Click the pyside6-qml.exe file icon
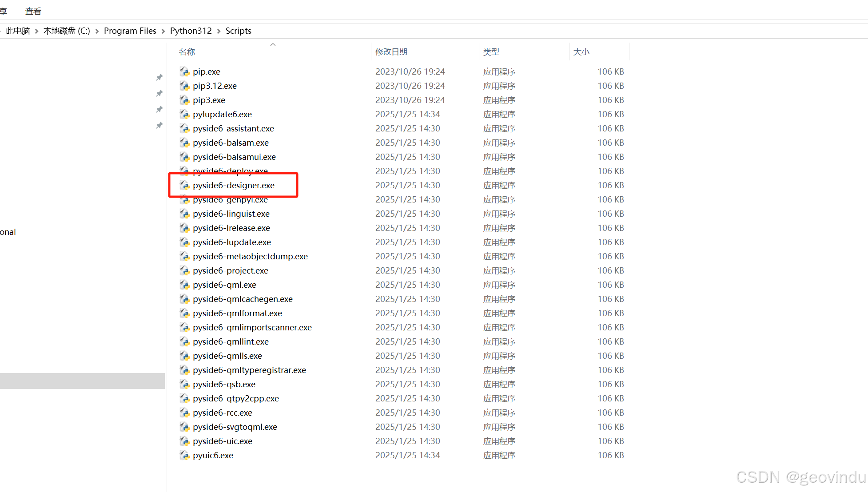868x492 pixels. coord(184,285)
